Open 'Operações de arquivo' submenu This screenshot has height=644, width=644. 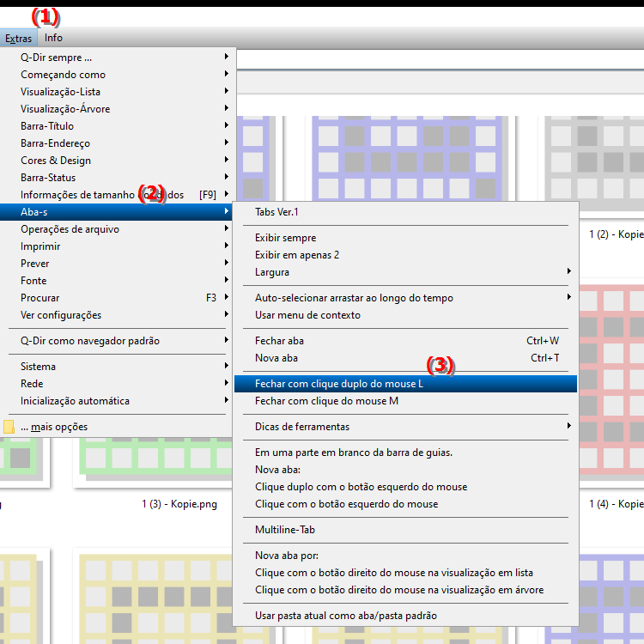(117, 229)
